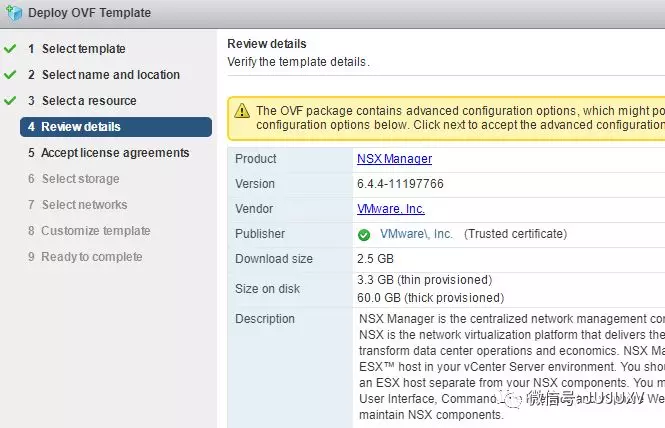Open the VMware, Inc. vendor link

pos(391,209)
